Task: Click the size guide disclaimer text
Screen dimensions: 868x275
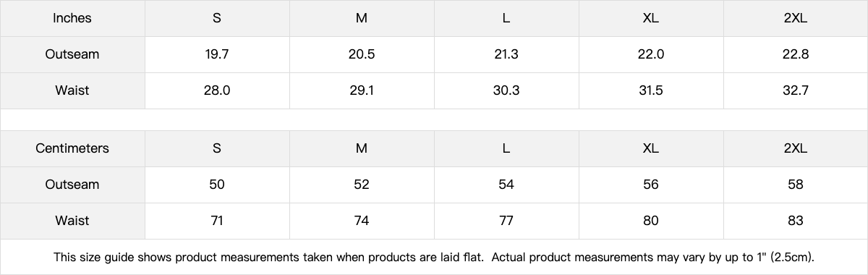Action: coord(434,257)
